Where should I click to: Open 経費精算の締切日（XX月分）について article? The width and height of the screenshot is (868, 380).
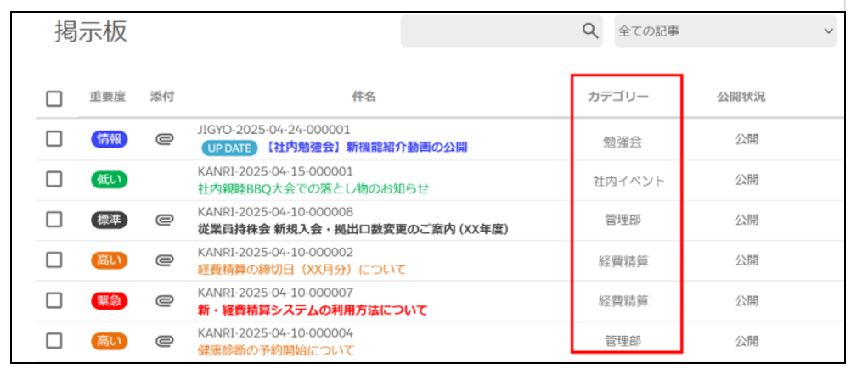(302, 270)
